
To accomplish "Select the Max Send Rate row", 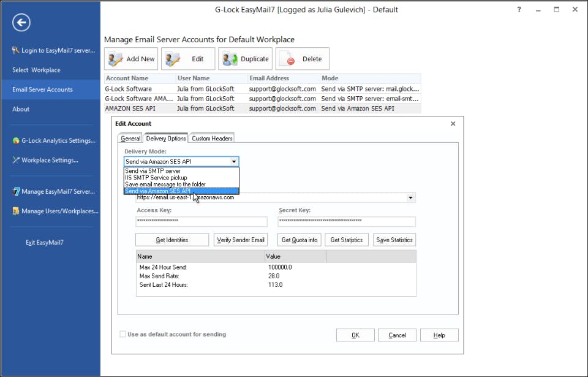I will click(x=276, y=276).
